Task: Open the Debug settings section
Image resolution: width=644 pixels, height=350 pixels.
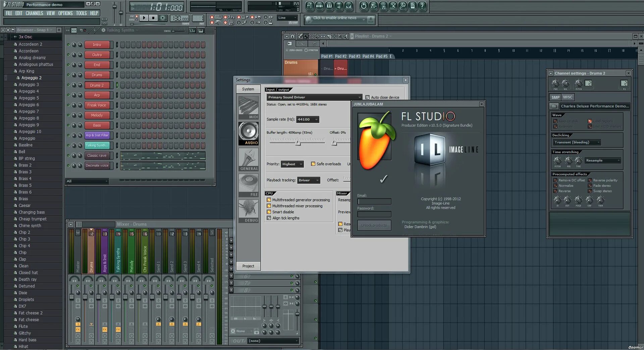Action: point(249,211)
